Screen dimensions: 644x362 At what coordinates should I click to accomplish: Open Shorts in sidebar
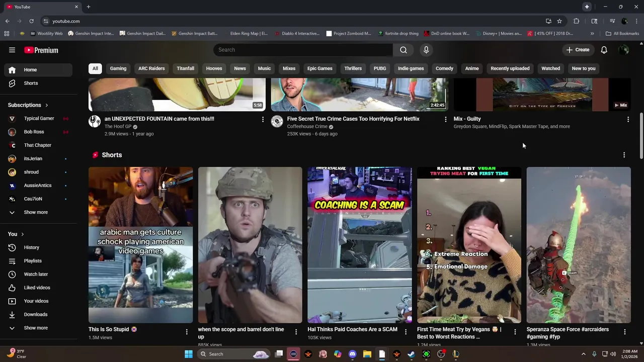[38, 83]
